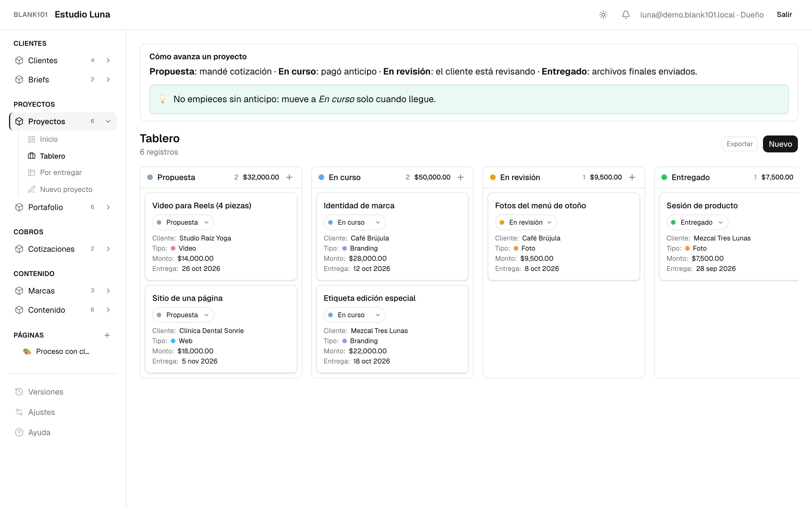
Task: Select Tablero view in sidebar
Action: point(52,156)
